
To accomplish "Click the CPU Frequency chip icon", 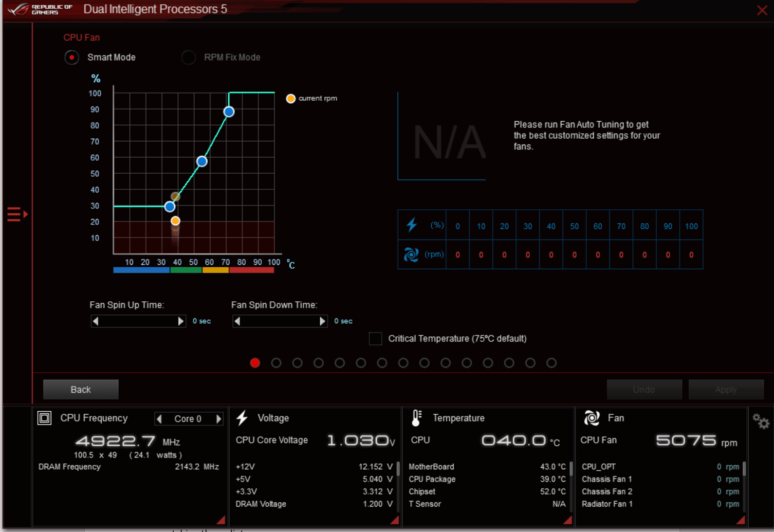I will pyautogui.click(x=44, y=418).
